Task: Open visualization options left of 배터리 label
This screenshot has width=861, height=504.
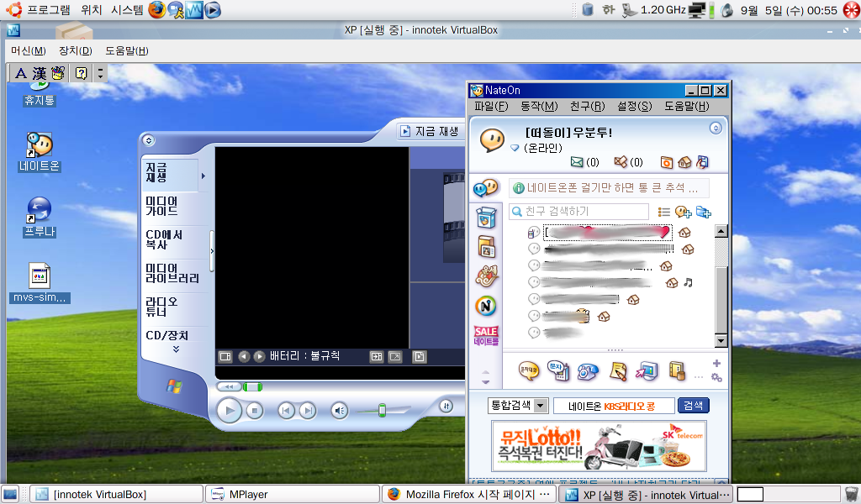Action: [225, 357]
